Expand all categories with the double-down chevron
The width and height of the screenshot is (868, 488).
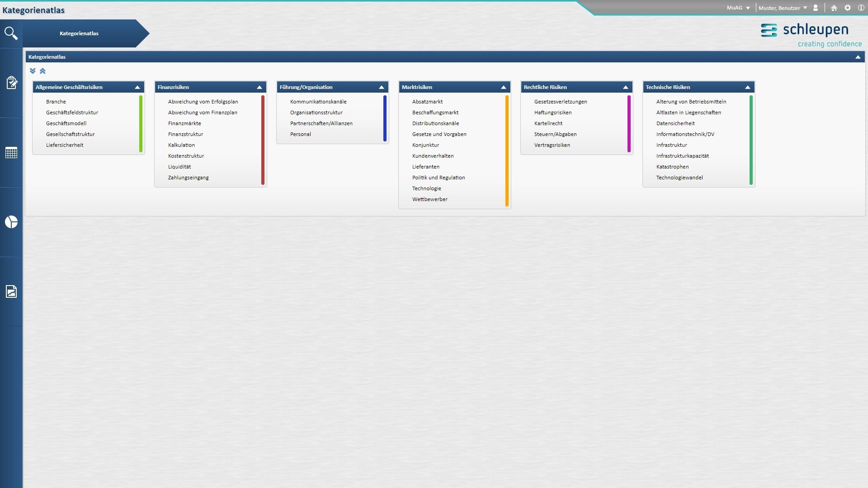coord(32,71)
